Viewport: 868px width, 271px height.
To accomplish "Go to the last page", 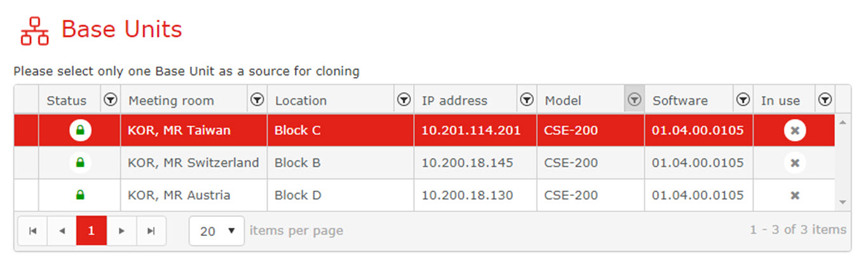I will (x=151, y=231).
